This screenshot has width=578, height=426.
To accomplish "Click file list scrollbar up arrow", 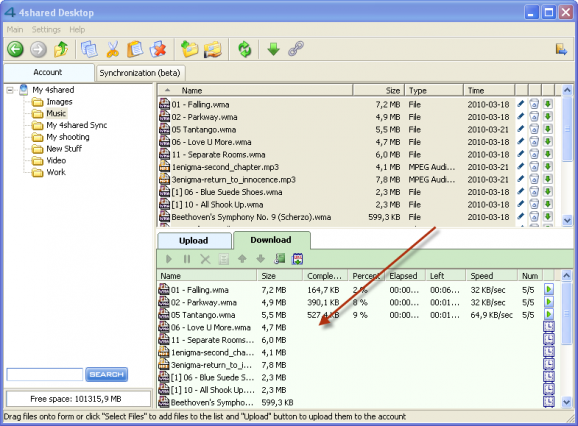I will click(567, 90).
